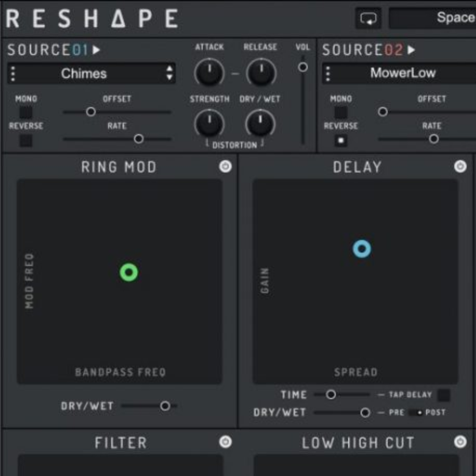Toggle the Ring Mod power button
Viewport: 476px width, 476px height.
(225, 166)
